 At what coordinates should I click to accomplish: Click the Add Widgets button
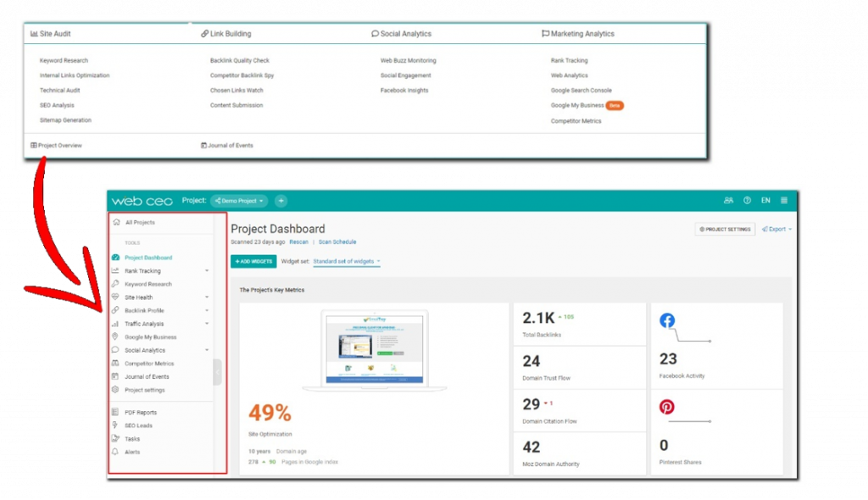[x=253, y=261]
